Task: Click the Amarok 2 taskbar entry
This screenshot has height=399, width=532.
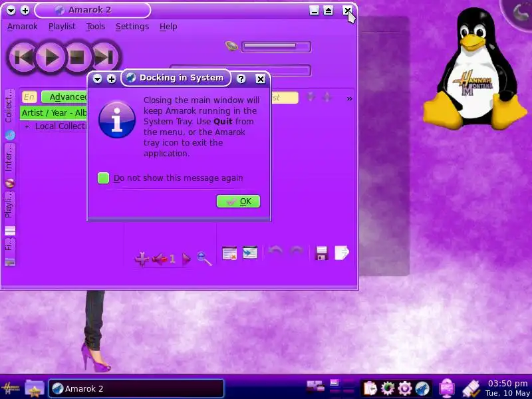Action: (136, 388)
